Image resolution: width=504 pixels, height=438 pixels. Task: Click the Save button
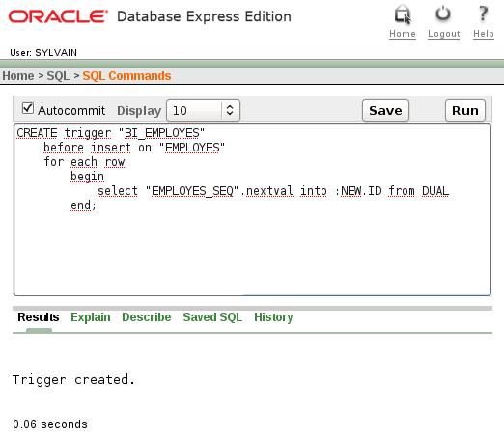(x=385, y=110)
